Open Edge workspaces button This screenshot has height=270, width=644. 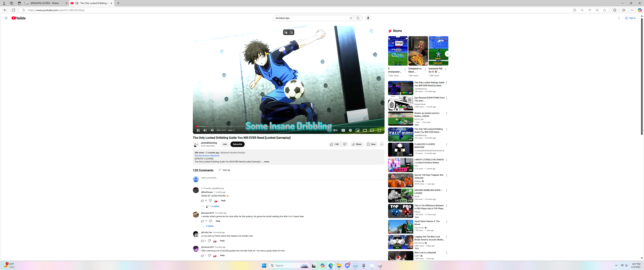click(x=11, y=3)
